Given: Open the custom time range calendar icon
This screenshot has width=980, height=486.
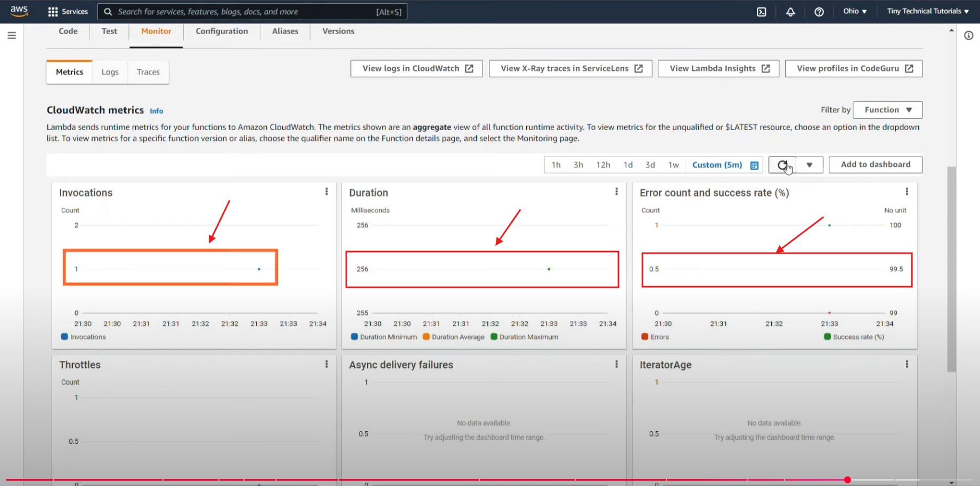Looking at the screenshot, I should pos(754,165).
